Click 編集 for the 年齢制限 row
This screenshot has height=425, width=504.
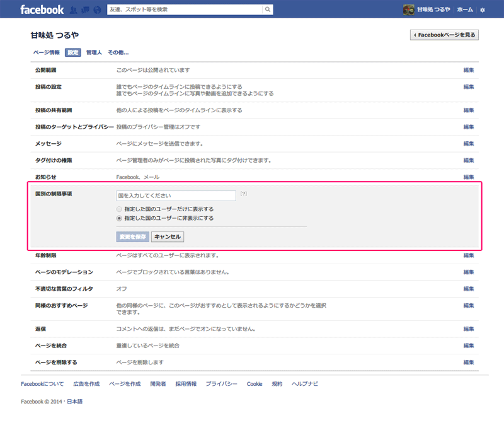pyautogui.click(x=469, y=255)
